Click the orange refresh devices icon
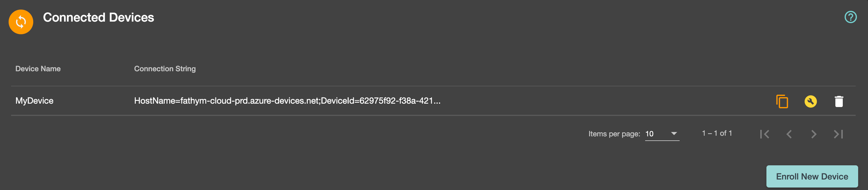This screenshot has height=190, width=868. coord(21,22)
